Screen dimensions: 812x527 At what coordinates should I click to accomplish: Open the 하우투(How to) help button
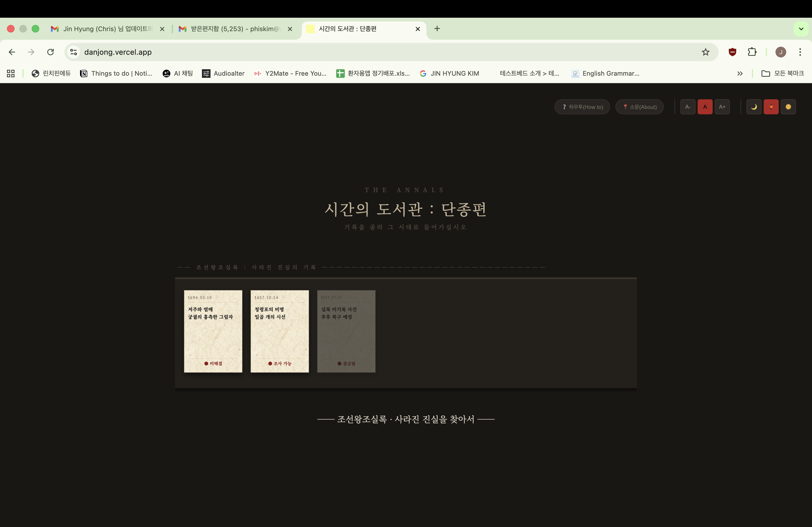pyautogui.click(x=582, y=107)
